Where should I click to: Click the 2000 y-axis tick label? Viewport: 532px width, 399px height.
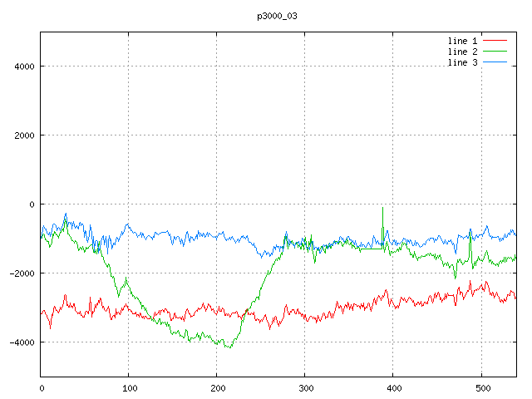[x=24, y=135]
